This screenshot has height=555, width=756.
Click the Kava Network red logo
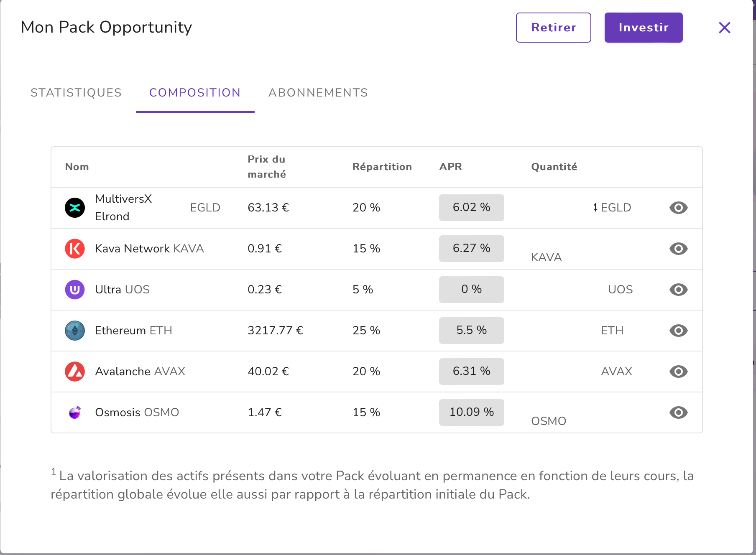[75, 249]
